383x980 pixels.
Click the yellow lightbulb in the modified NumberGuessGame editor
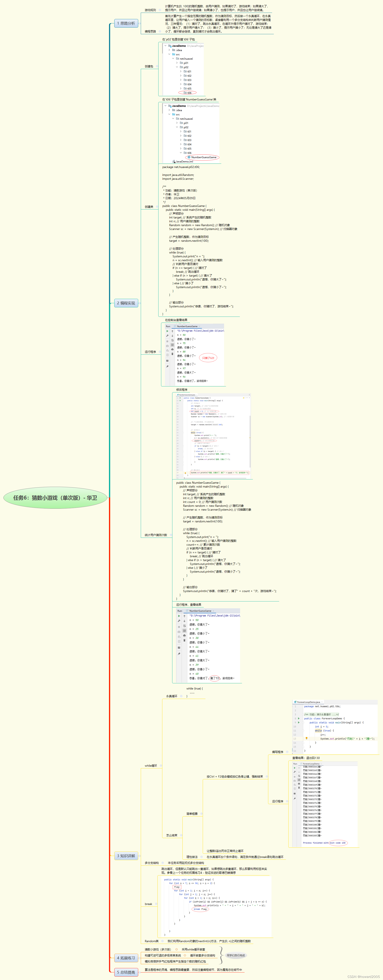pyautogui.click(x=185, y=473)
